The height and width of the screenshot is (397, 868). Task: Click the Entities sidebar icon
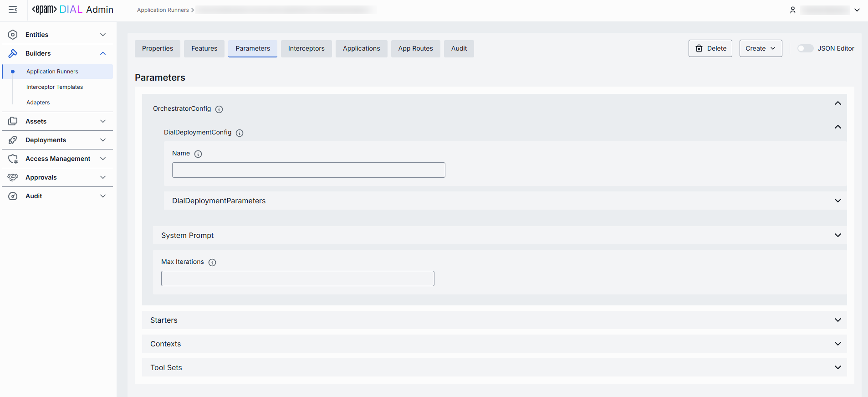click(x=13, y=35)
